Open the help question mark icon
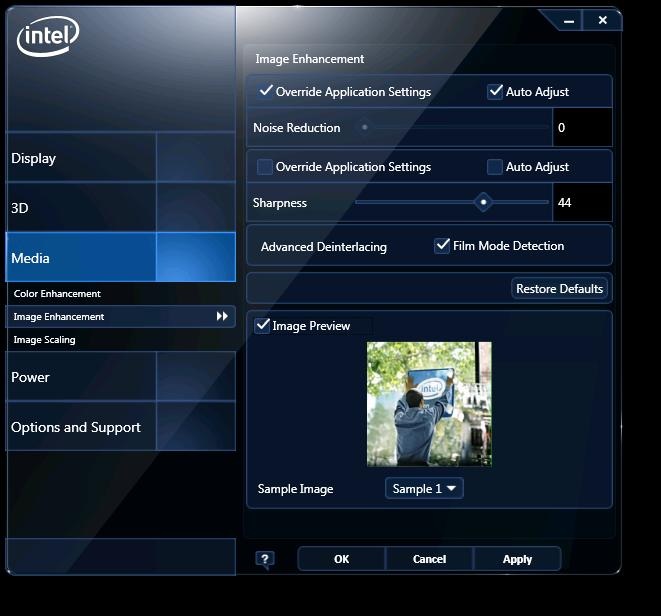Image resolution: width=661 pixels, height=616 pixels. point(265,560)
